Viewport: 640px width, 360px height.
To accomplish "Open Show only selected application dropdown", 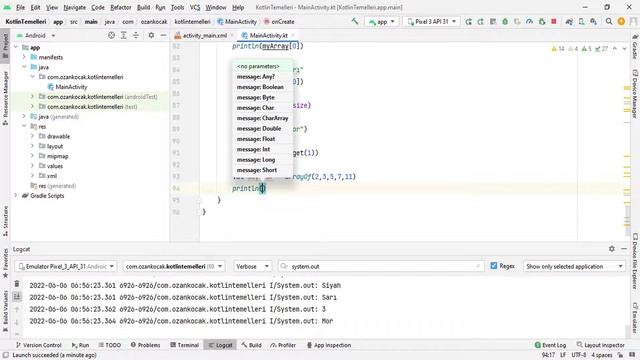I will (x=574, y=266).
